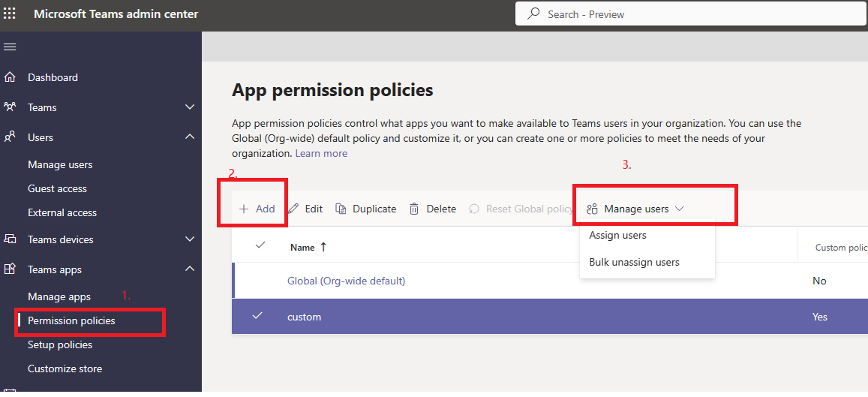Open Dashboard in the sidebar
This screenshot has height=397, width=868.
click(53, 77)
